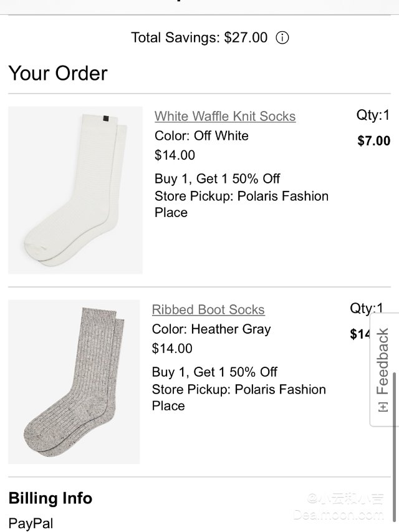The width and height of the screenshot is (399, 532).
Task: Click the Color: Off White label
Action: click(201, 135)
